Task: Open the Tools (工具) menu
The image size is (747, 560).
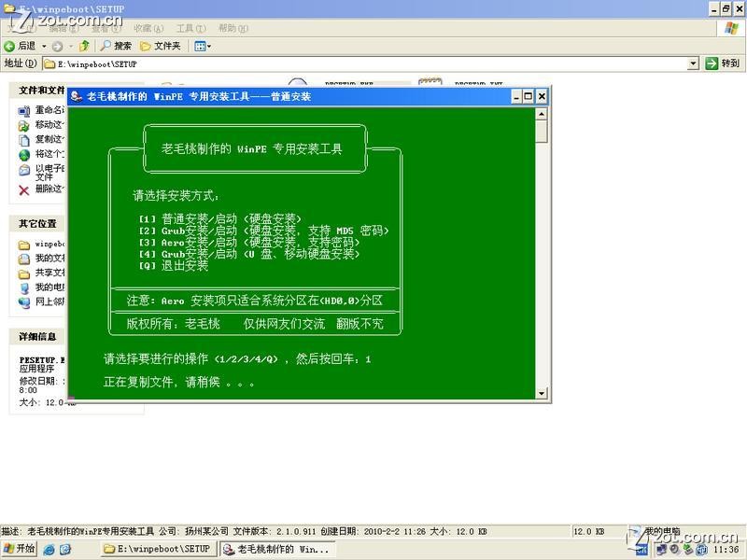Action: click(190, 28)
